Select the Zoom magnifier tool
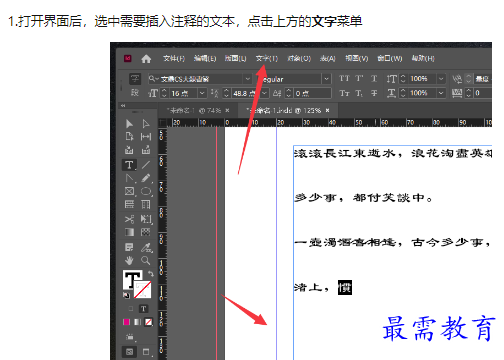The height and width of the screenshot is (360, 504). click(146, 260)
